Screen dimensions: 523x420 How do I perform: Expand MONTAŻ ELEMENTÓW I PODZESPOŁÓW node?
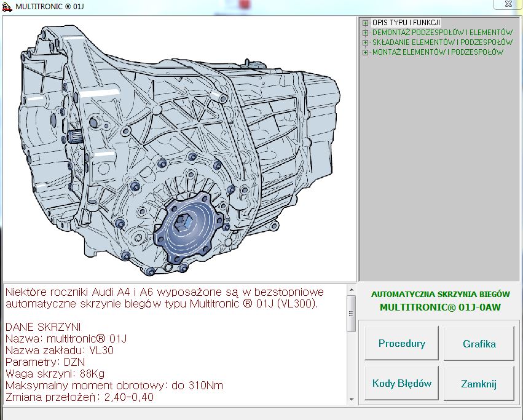pos(365,52)
